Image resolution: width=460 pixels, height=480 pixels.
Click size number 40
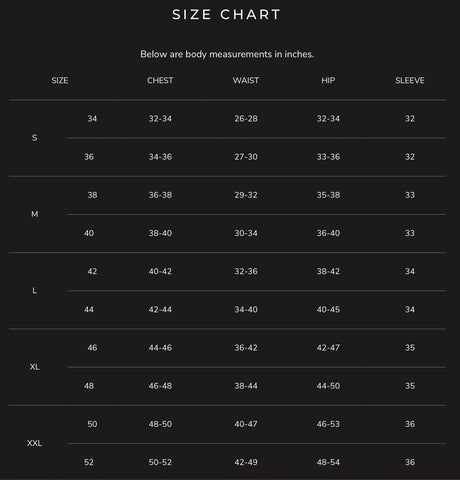point(89,233)
